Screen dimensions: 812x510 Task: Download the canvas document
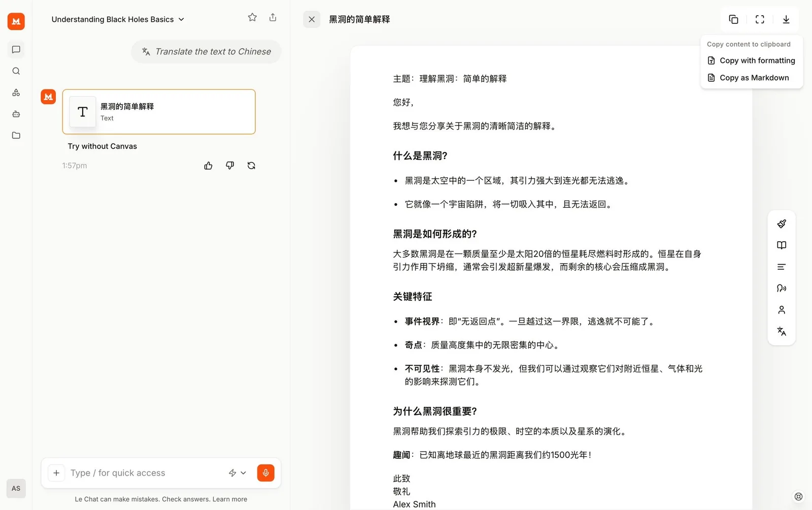tap(786, 19)
